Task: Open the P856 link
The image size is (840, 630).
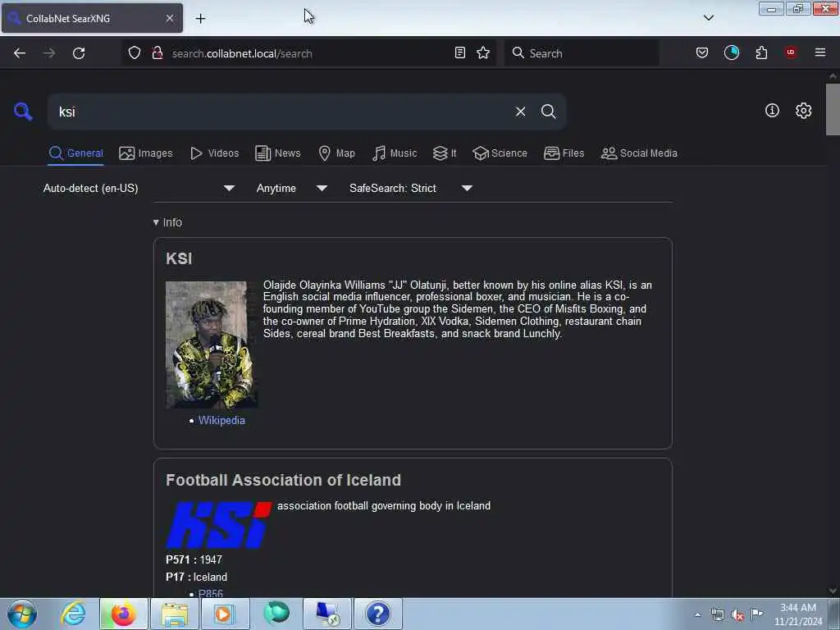Action: pyautogui.click(x=211, y=593)
